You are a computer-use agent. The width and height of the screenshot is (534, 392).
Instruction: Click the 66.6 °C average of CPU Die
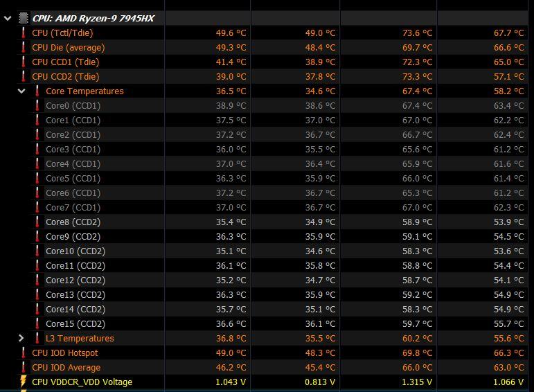point(509,48)
